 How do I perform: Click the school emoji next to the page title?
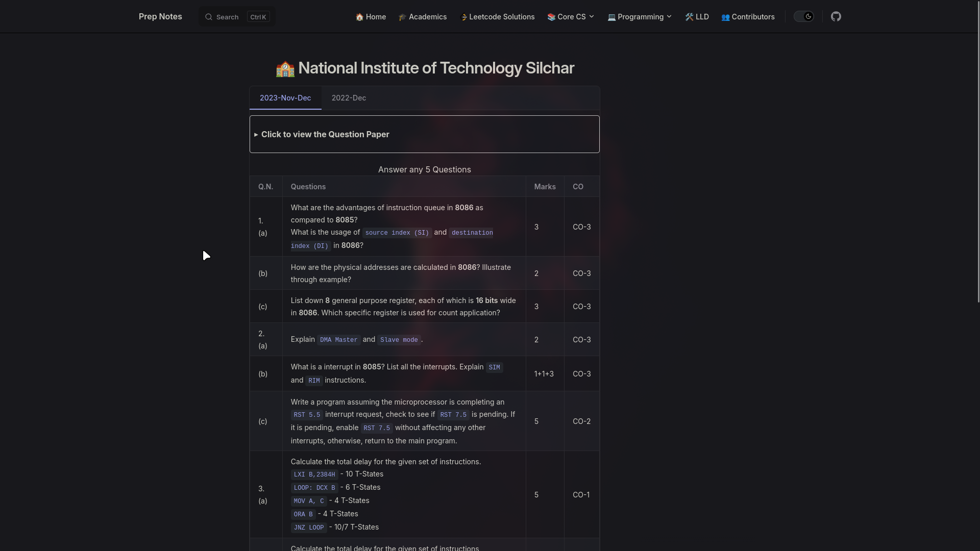285,69
